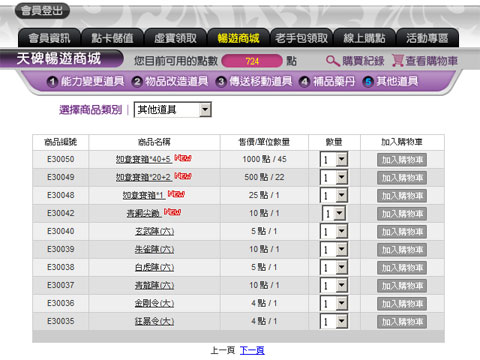This screenshot has height=360, width=480.
Task: Open the 線上購點 tab
Action: click(364, 38)
